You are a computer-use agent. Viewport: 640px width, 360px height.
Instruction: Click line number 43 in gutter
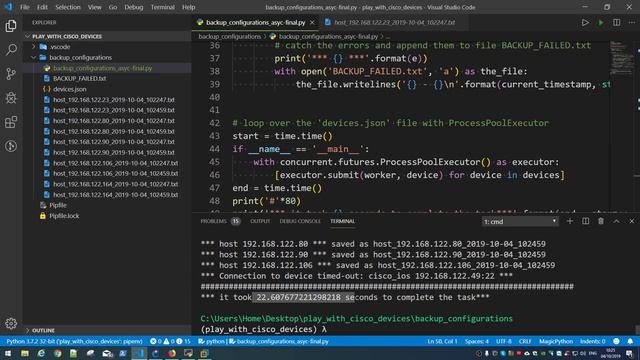(214, 136)
